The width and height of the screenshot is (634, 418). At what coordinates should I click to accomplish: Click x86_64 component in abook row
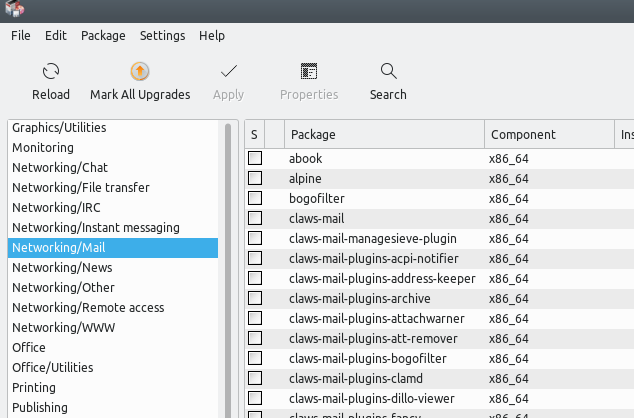pos(509,158)
